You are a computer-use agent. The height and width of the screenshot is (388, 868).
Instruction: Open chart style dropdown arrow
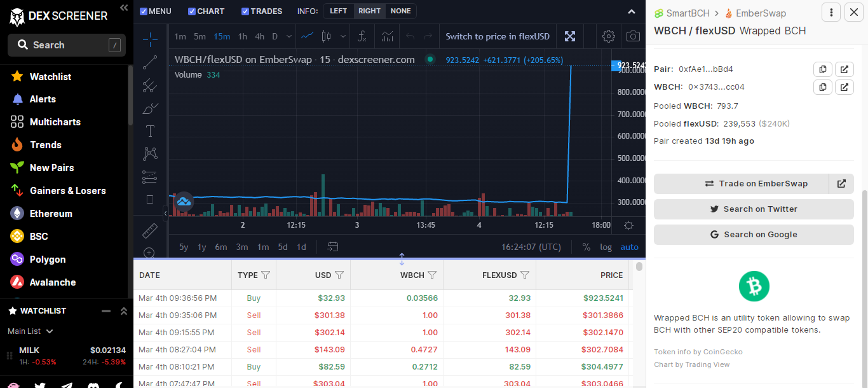[343, 36]
